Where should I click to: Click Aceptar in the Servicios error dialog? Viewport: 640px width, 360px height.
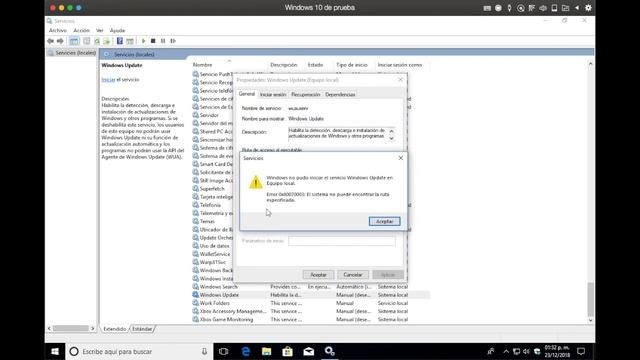pyautogui.click(x=384, y=221)
